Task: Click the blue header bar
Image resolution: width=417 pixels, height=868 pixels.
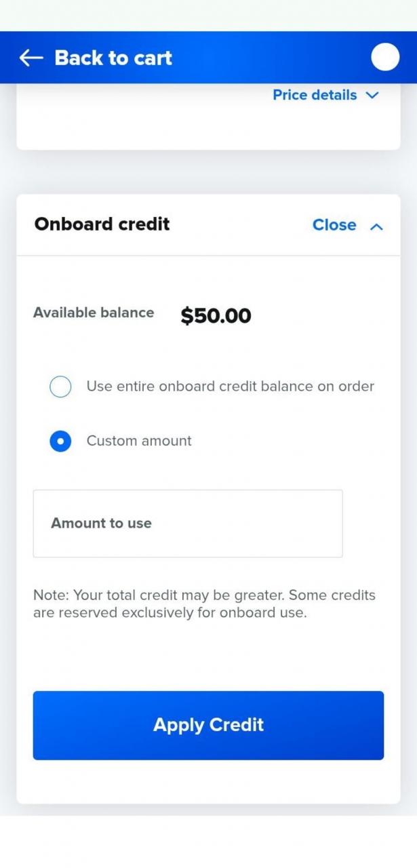Action: pos(271,58)
